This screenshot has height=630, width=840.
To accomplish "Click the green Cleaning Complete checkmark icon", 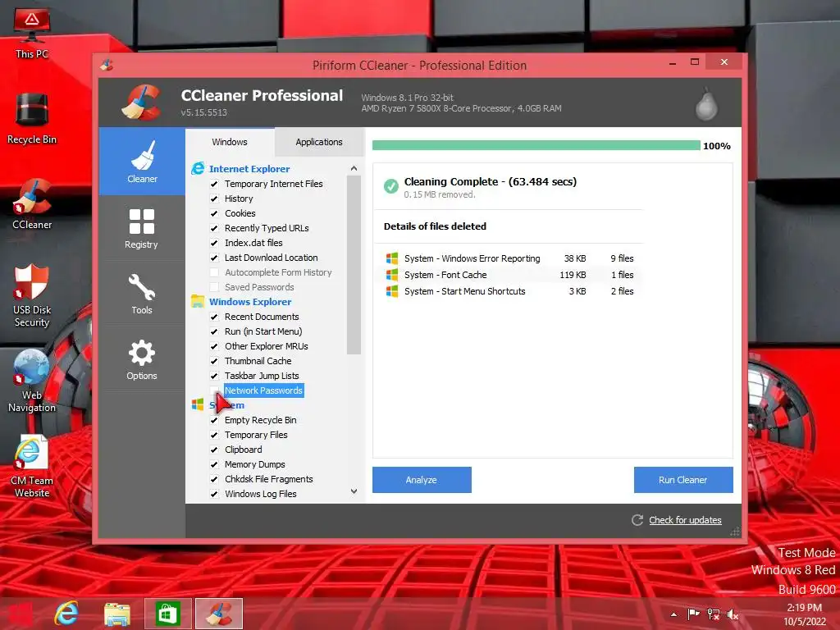I will tap(391, 186).
